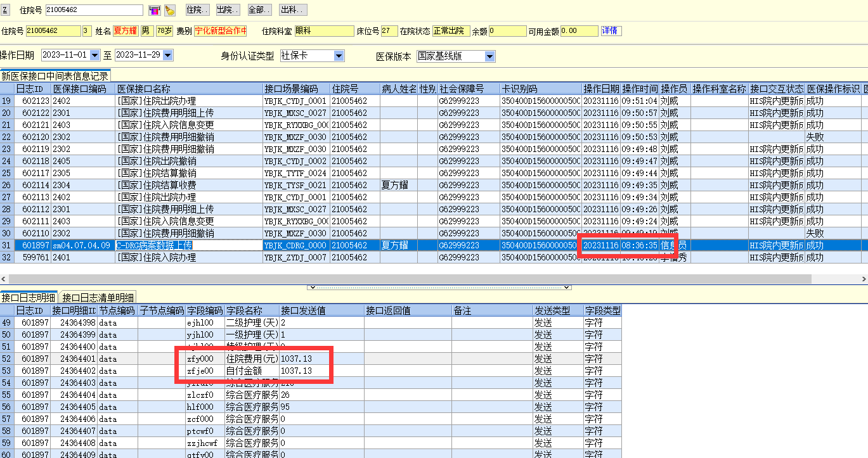Select the [国家]住院结算收费 cell
868x458 pixels.
[x=189, y=186]
